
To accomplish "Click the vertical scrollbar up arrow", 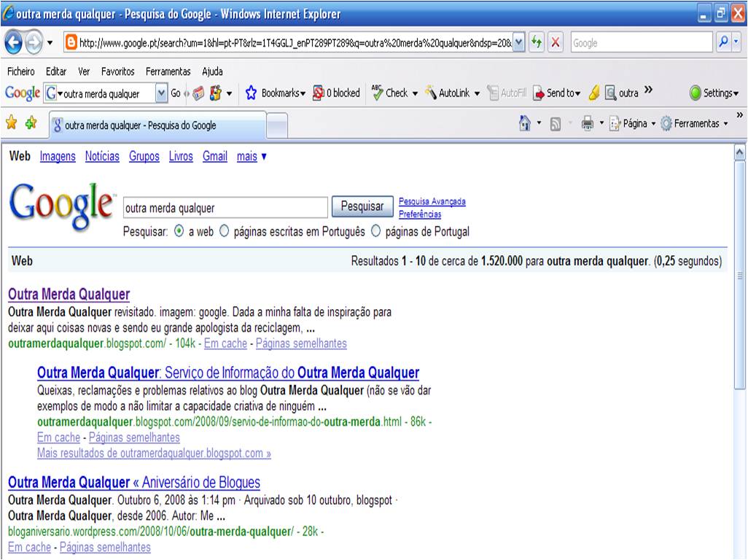I will point(739,153).
